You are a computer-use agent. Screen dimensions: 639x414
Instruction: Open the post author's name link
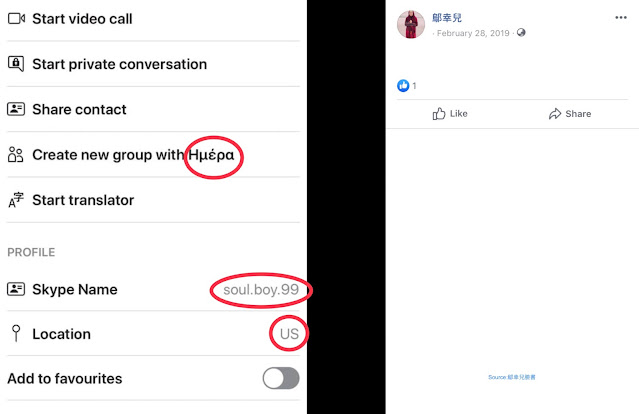click(447, 18)
